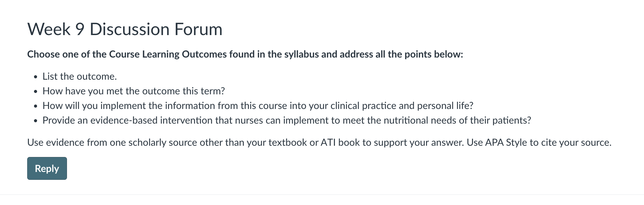Click 'How have you met the outcome' bullet
The height and width of the screenshot is (205, 644).
pyautogui.click(x=134, y=91)
